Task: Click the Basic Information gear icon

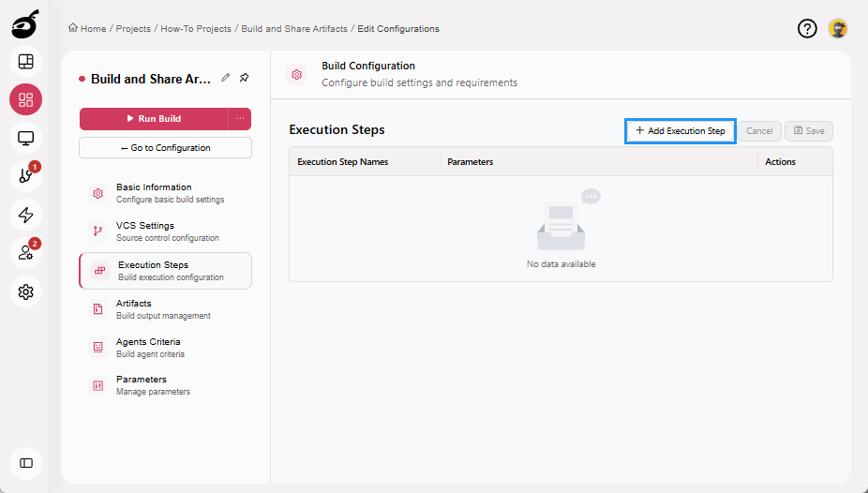Action: (98, 194)
